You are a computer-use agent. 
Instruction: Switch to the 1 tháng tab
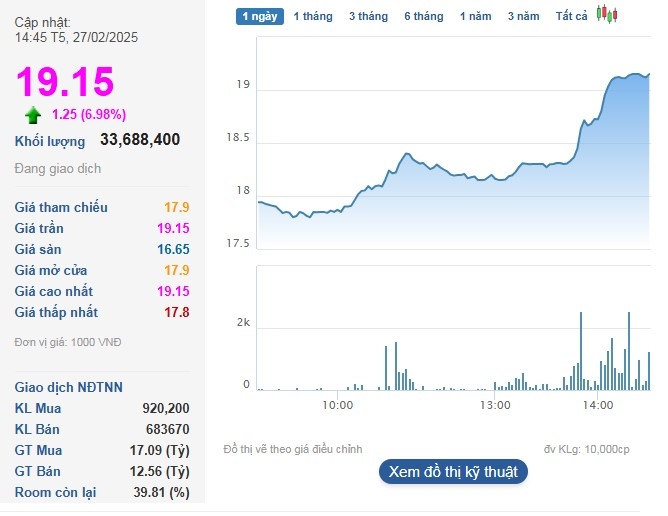(x=313, y=16)
